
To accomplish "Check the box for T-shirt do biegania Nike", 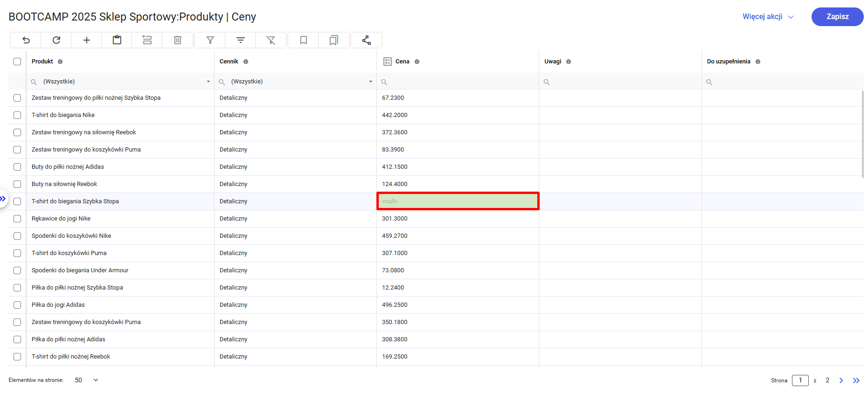I will [x=17, y=115].
